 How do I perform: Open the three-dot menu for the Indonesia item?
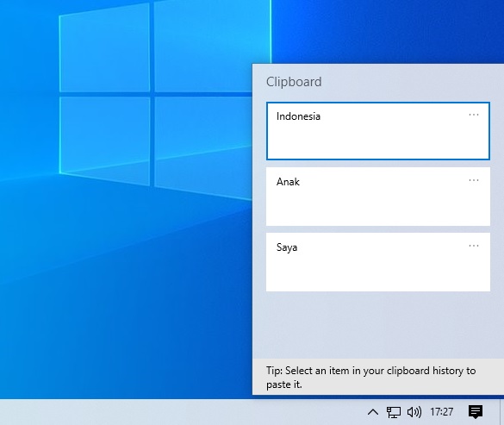click(x=474, y=115)
